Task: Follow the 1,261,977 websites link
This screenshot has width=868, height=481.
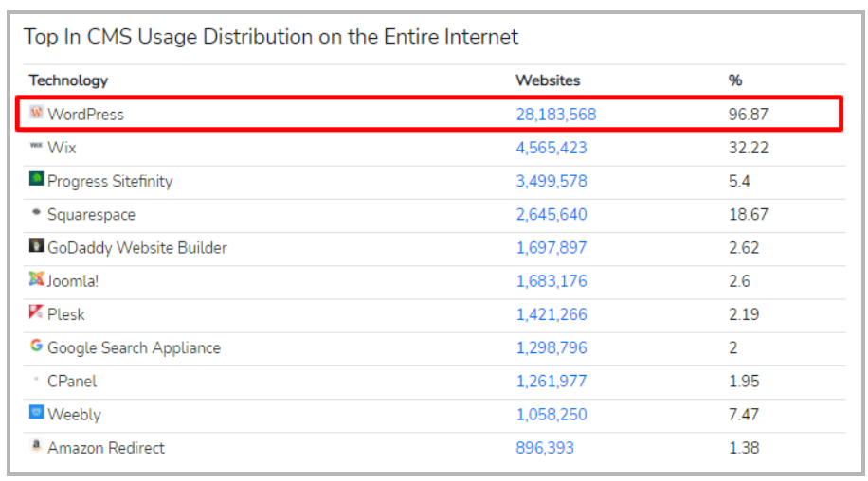Action: pos(552,381)
